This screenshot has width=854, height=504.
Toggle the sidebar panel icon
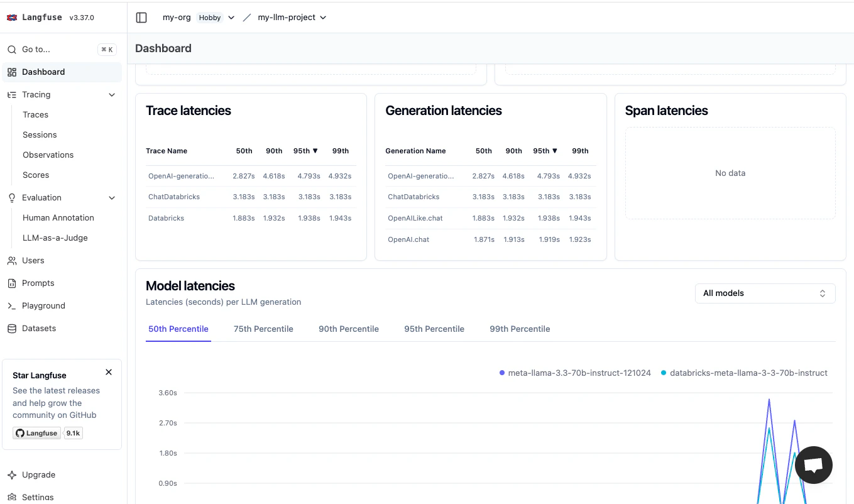pos(141,18)
